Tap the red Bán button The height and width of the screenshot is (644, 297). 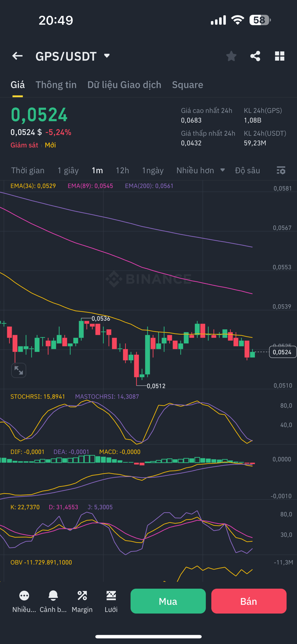pos(249,601)
